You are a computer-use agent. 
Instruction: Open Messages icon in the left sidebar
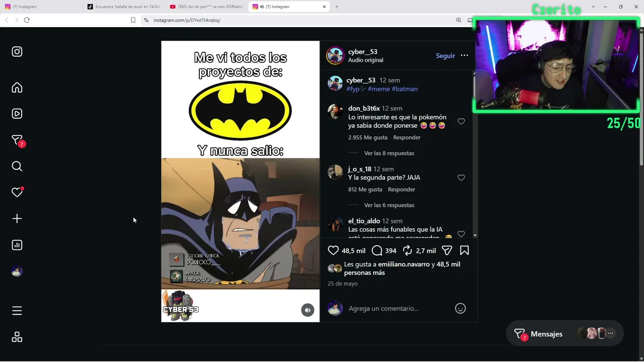pos(17,140)
